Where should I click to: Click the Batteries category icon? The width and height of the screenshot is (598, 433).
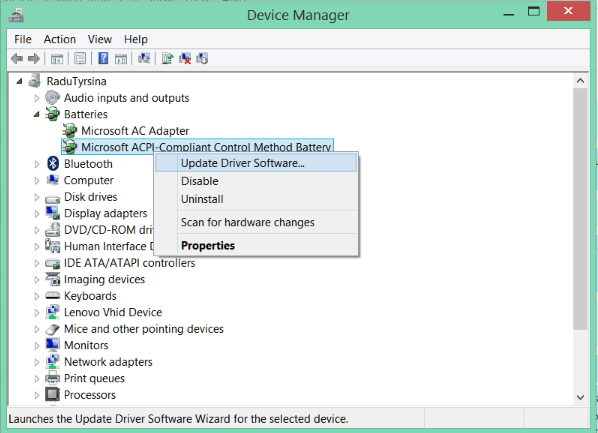pos(52,114)
